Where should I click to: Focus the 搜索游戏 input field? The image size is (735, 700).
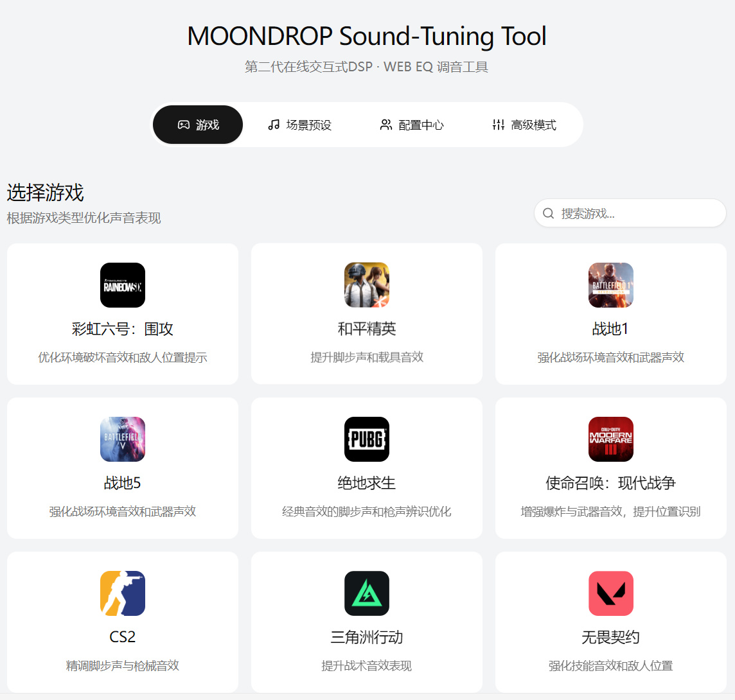[630, 213]
